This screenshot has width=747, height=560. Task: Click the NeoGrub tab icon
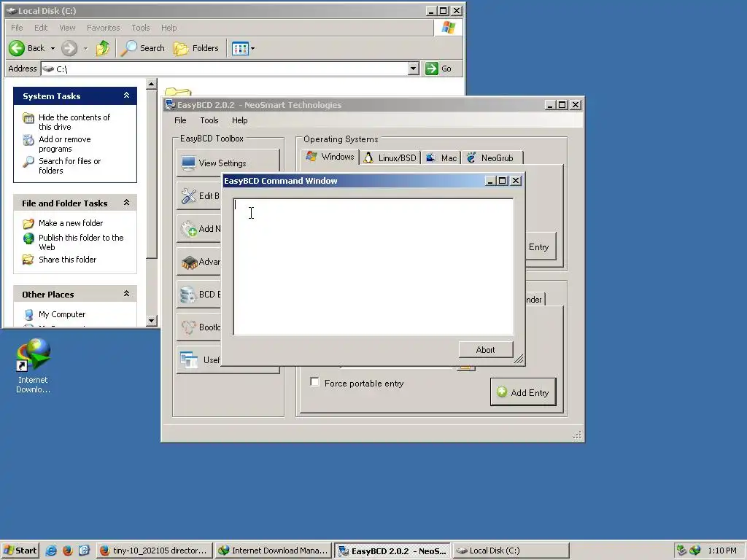[x=471, y=157]
